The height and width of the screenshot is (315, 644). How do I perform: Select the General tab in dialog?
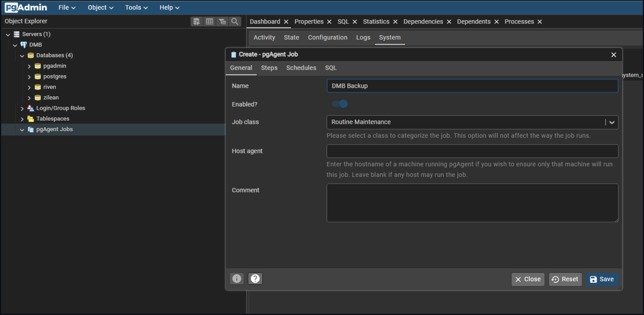coord(241,68)
